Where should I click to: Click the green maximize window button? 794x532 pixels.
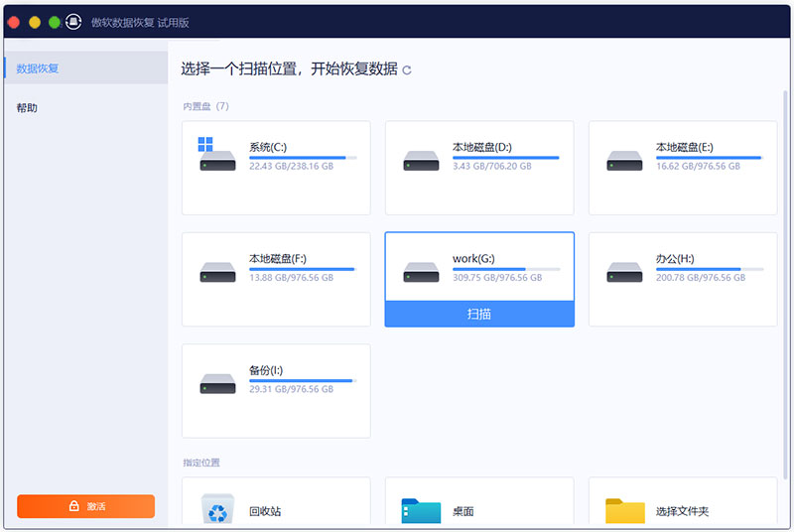(55, 22)
